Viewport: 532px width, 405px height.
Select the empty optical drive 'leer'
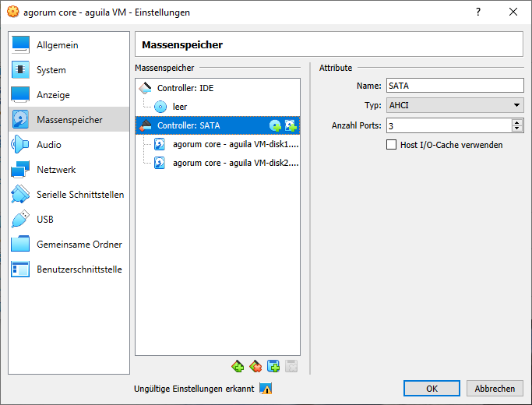(x=217, y=107)
